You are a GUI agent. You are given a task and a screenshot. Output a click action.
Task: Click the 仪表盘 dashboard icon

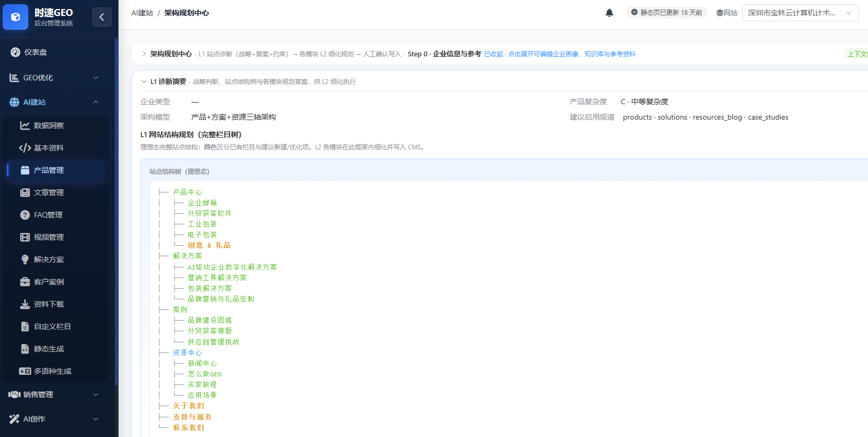point(15,52)
